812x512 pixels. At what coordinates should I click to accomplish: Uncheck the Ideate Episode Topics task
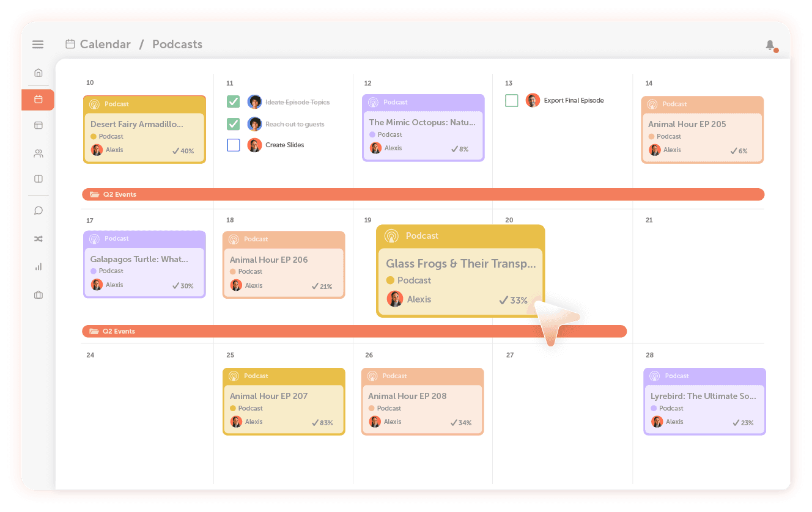[233, 101]
